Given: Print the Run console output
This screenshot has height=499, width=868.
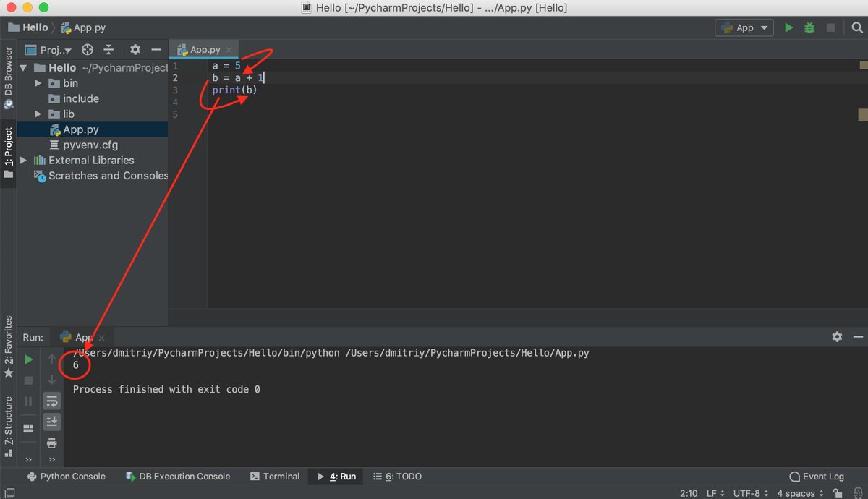Looking at the screenshot, I should click(51, 443).
